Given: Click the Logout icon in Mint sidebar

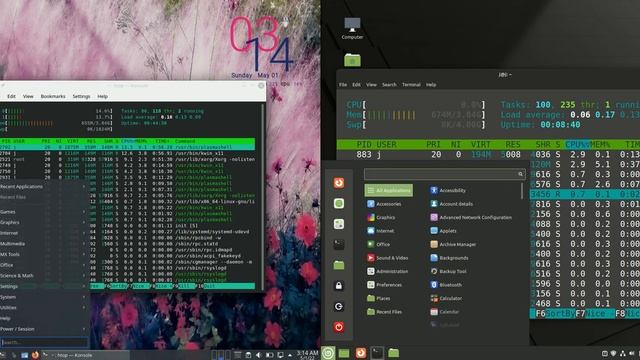Looking at the screenshot, I should (338, 306).
